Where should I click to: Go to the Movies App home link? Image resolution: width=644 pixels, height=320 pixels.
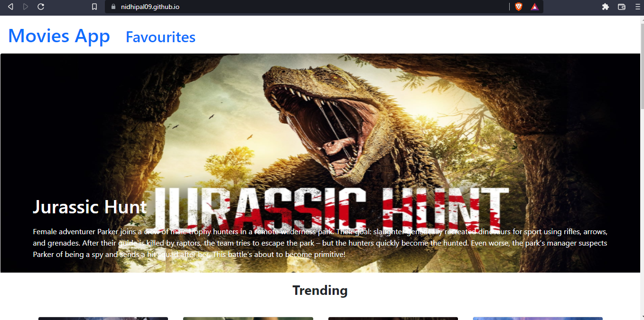[59, 36]
